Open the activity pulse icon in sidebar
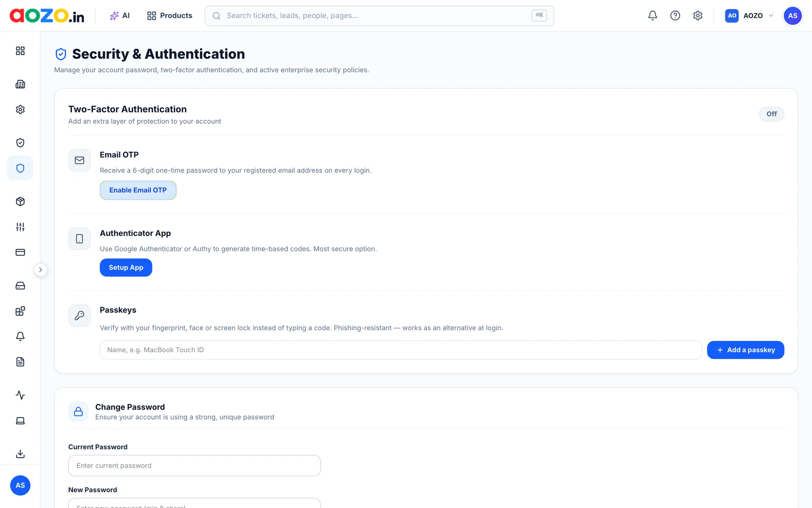Screen dimensions: 812x508 20,395
